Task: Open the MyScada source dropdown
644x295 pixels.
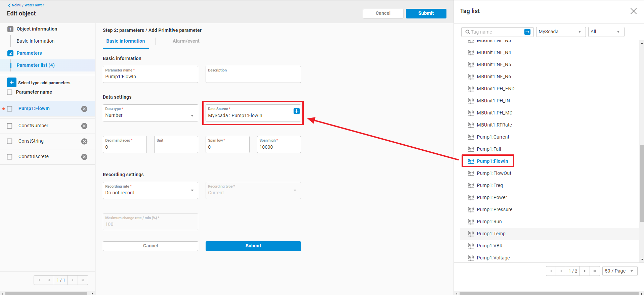Action: tap(560, 32)
